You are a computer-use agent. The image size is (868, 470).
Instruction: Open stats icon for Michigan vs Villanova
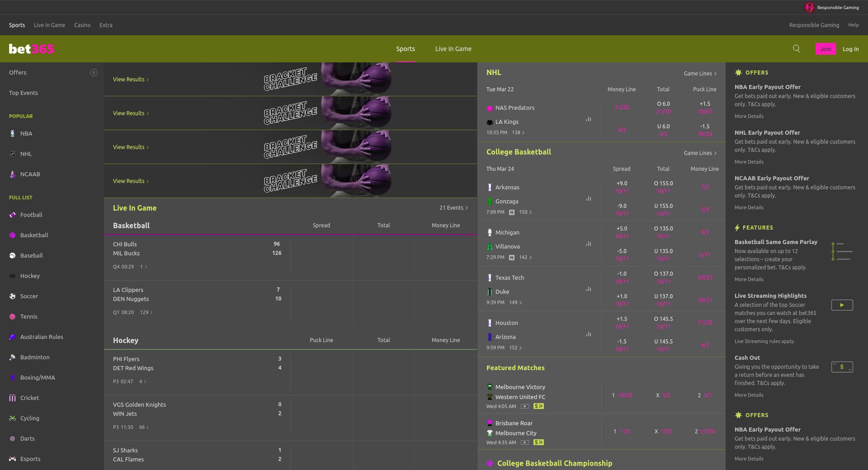click(589, 244)
